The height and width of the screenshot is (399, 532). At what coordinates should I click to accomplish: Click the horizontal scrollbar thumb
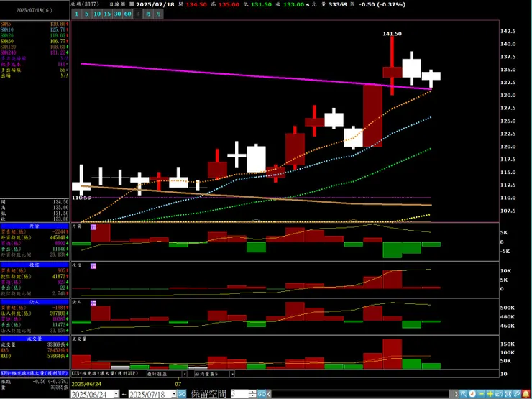pos(451,394)
